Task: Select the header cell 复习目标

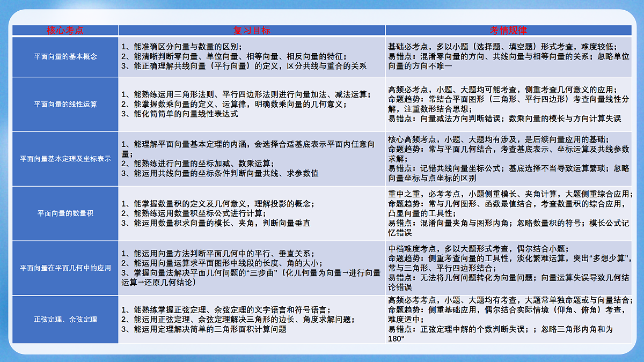Action: 252,31
